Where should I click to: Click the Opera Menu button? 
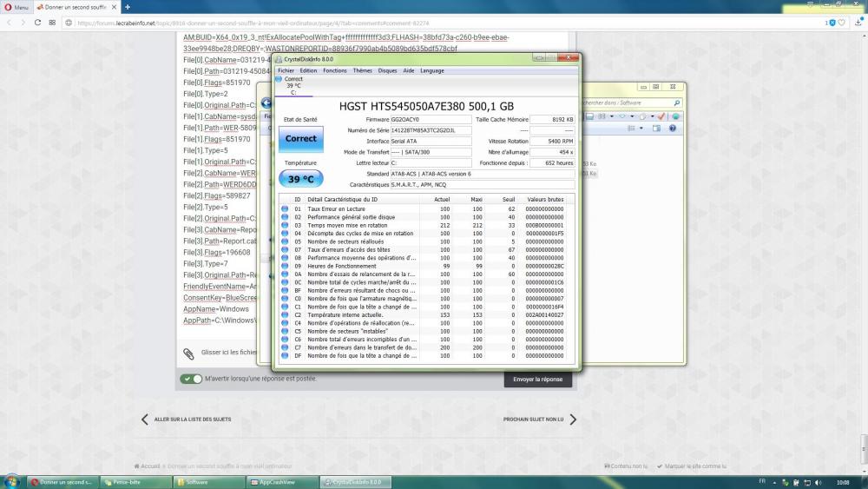16,7
